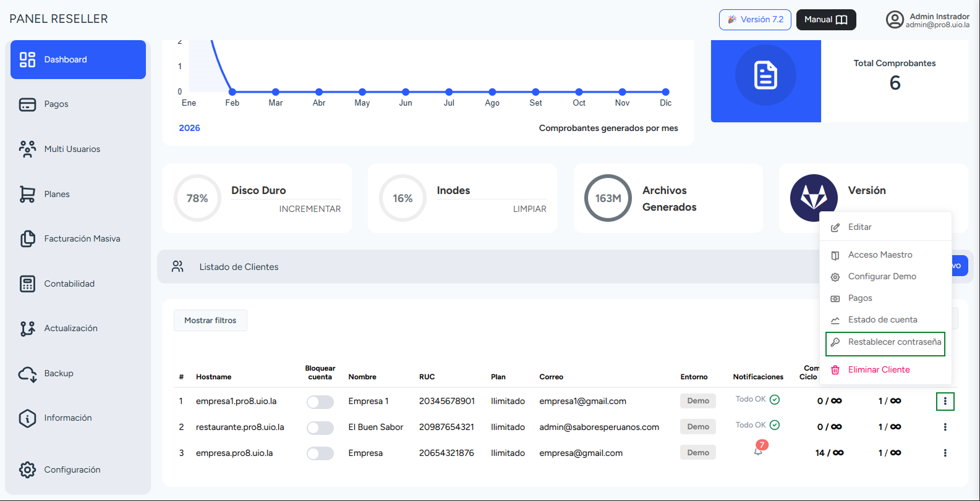Click the Facturación Masiva documents icon

pyautogui.click(x=27, y=238)
